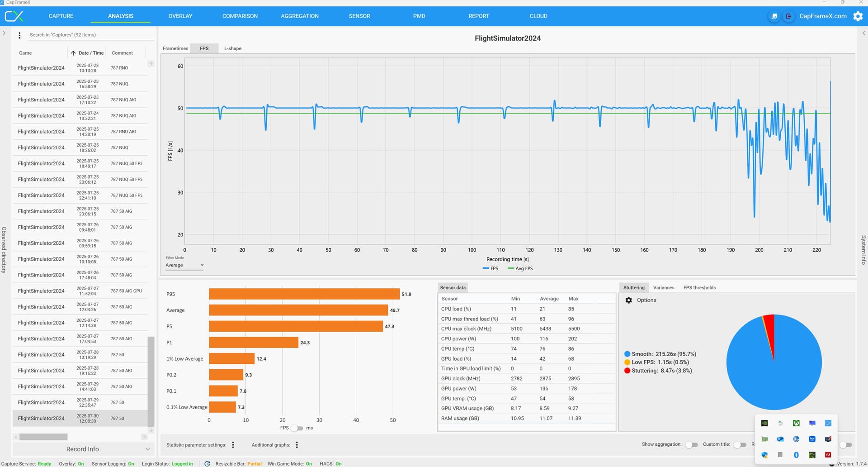The height and width of the screenshot is (467, 868).
Task: Switch to the CAPTURE tab
Action: [x=61, y=16]
